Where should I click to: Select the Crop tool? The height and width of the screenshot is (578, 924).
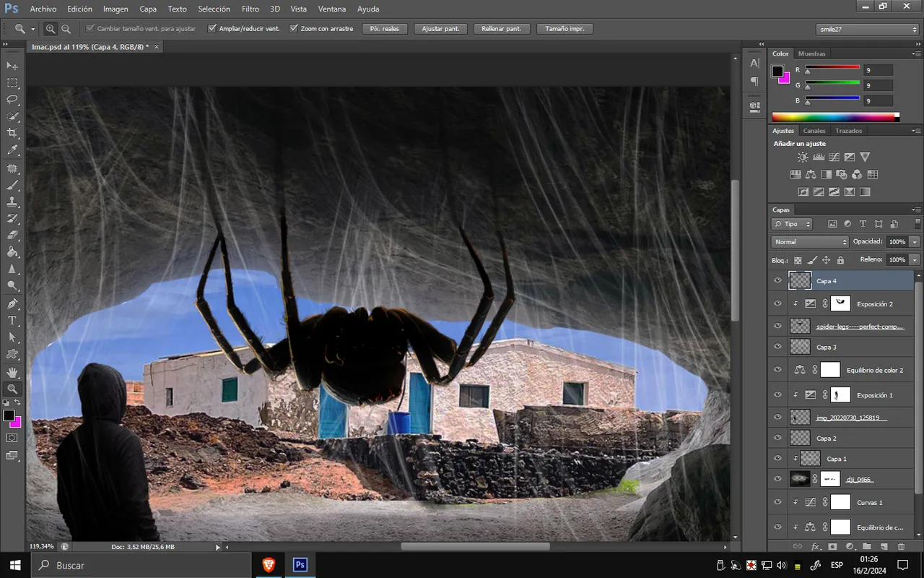[12, 134]
